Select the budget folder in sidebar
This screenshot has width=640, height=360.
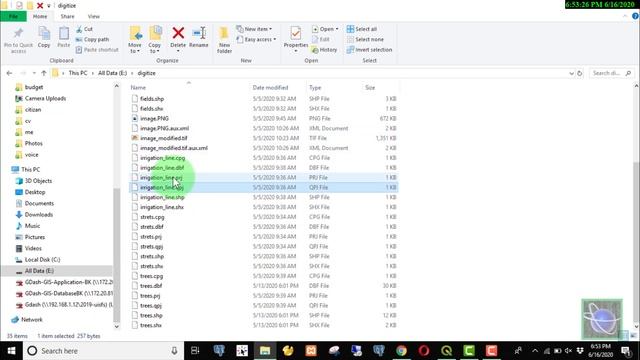(x=34, y=87)
